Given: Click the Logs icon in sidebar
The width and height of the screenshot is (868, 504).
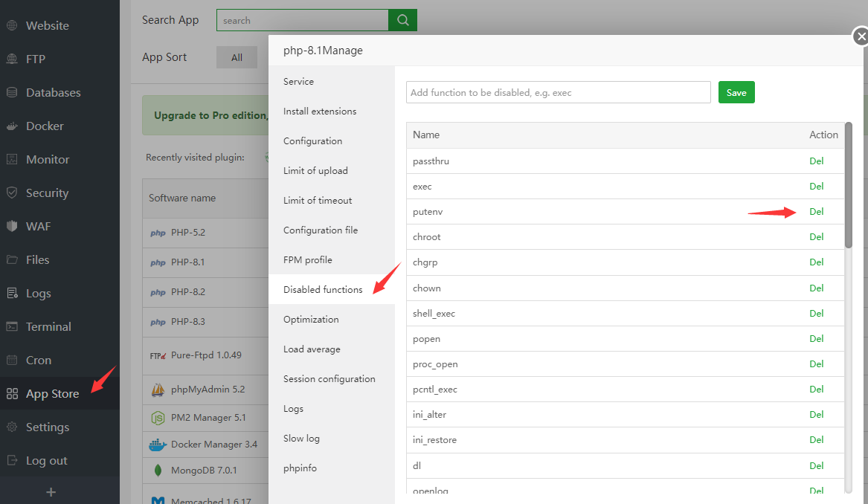Looking at the screenshot, I should click(12, 293).
